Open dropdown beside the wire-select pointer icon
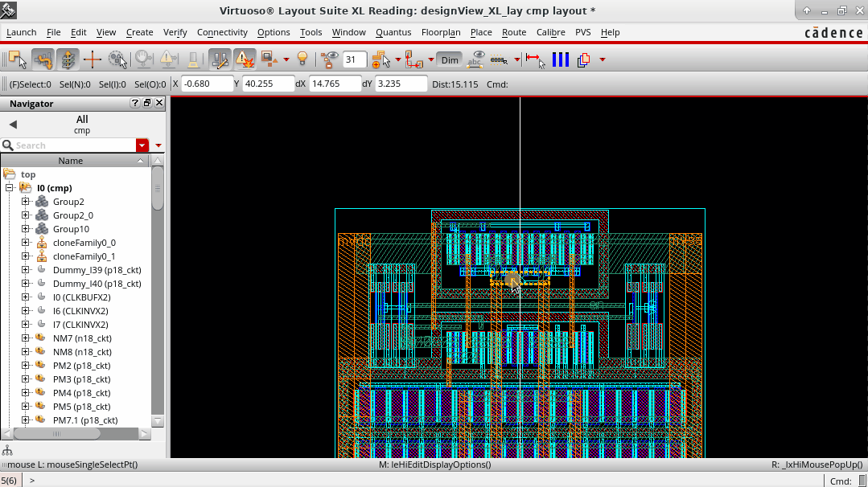The image size is (868, 487). tap(397, 59)
